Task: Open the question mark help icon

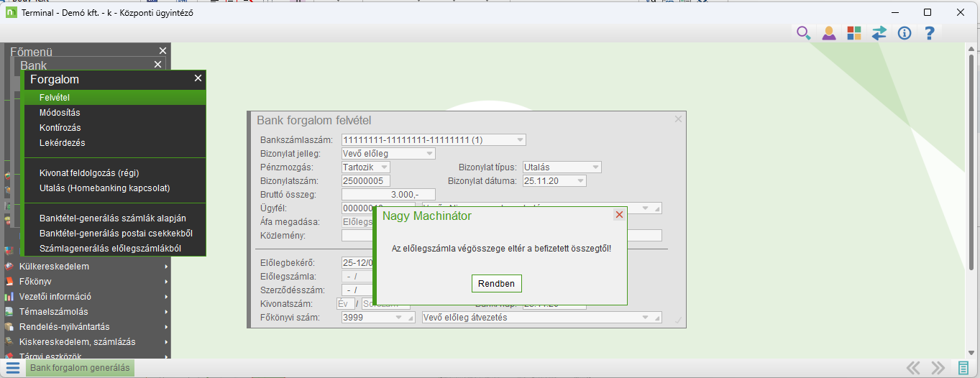Action: point(930,32)
